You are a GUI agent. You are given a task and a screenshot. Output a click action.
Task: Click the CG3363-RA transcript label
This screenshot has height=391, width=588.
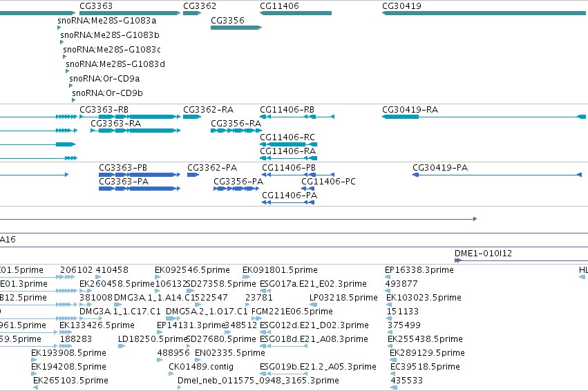tap(115, 124)
